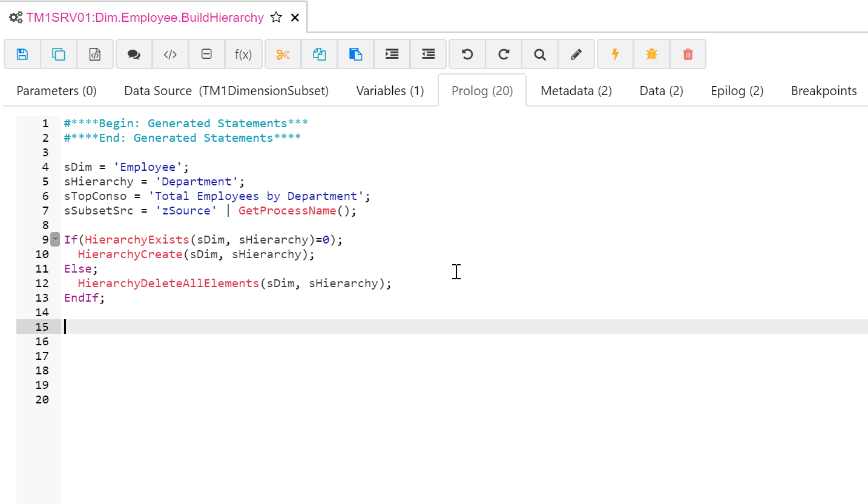Viewport: 868px width, 504px height.
Task: Open the magnifier Search tool
Action: point(540,55)
